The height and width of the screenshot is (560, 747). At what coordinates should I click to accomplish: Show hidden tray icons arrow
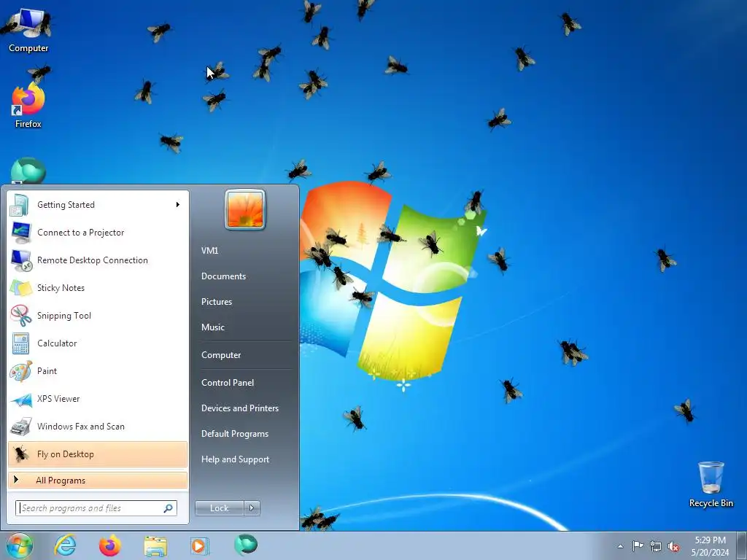click(620, 546)
